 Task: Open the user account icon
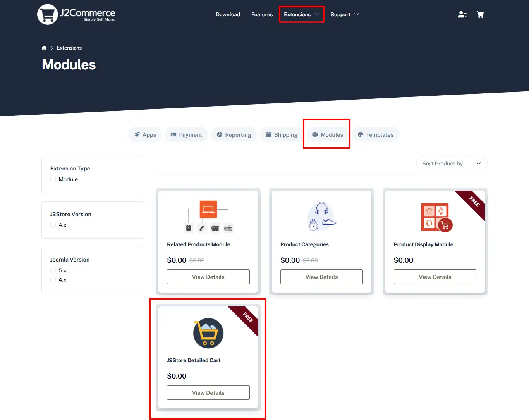click(462, 14)
